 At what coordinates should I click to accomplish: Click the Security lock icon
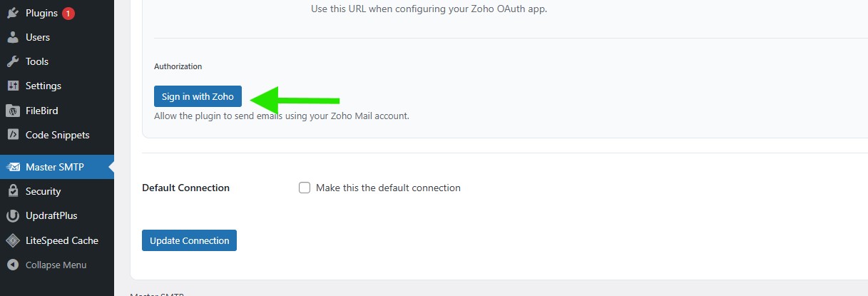13,191
